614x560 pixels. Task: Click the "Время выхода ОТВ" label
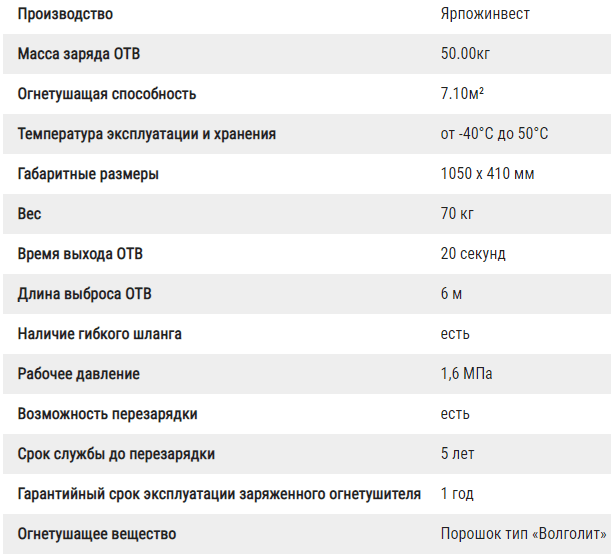point(80,254)
